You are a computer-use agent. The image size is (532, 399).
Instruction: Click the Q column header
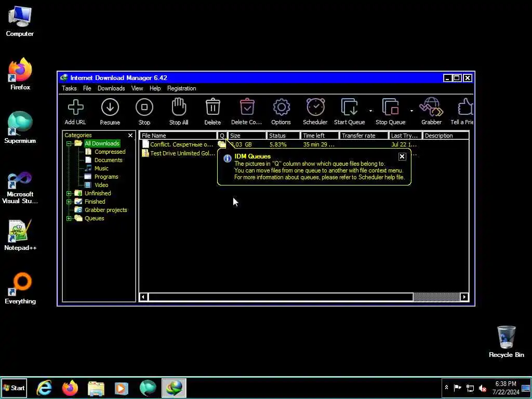[x=222, y=136]
